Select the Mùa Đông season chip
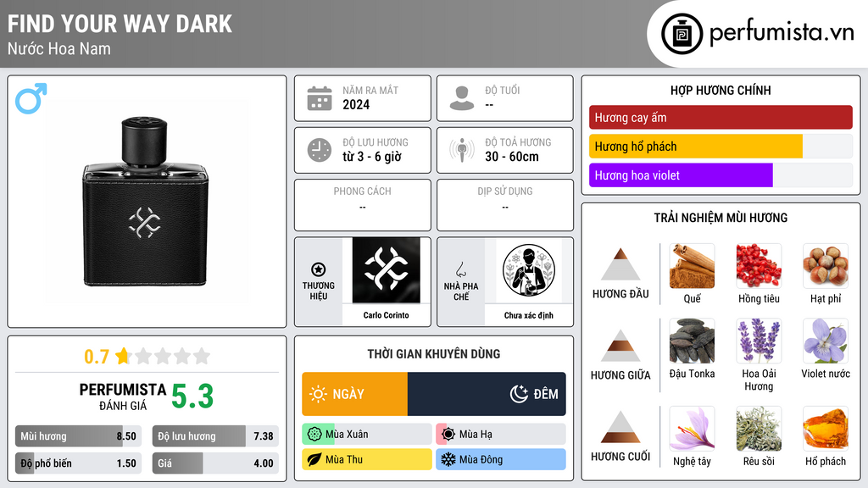The width and height of the screenshot is (868, 488). pyautogui.click(x=501, y=459)
